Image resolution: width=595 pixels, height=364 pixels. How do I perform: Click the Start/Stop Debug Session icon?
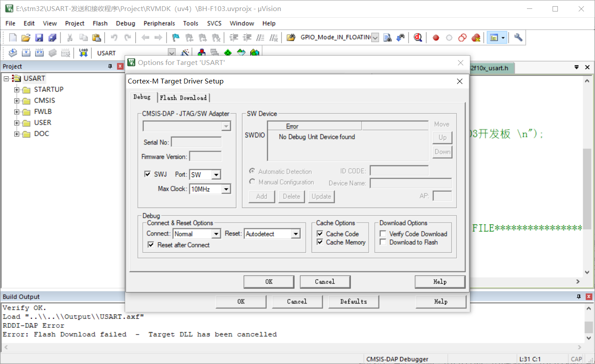point(418,38)
